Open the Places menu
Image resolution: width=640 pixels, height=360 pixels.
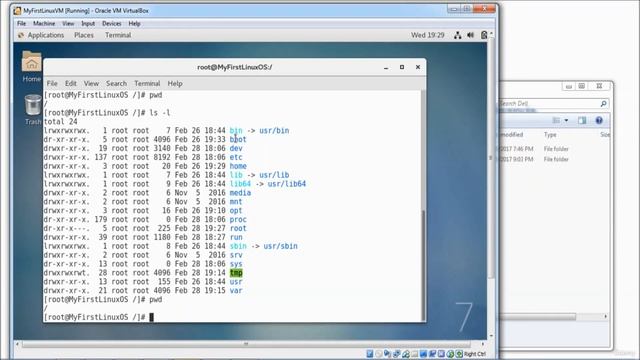coord(84,36)
